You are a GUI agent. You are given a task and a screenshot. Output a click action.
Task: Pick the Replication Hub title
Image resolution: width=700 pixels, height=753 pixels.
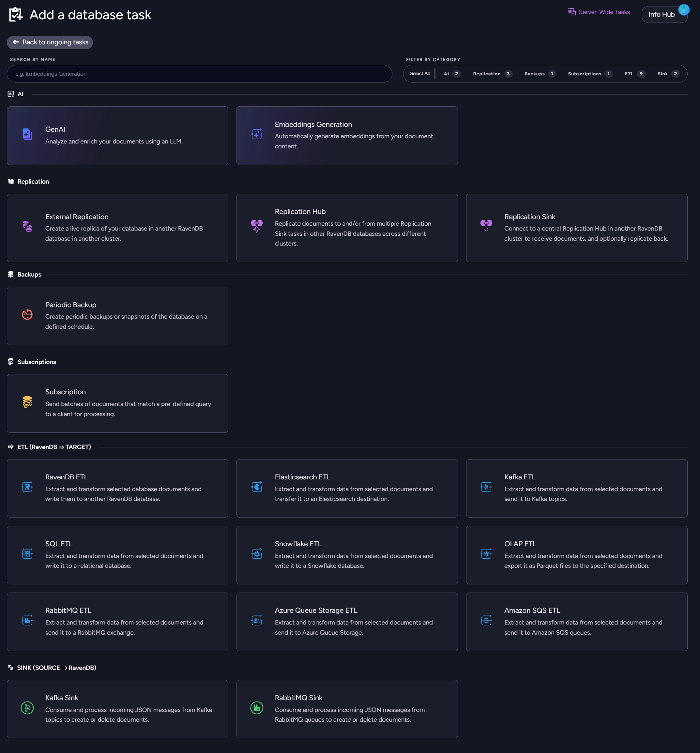[300, 211]
